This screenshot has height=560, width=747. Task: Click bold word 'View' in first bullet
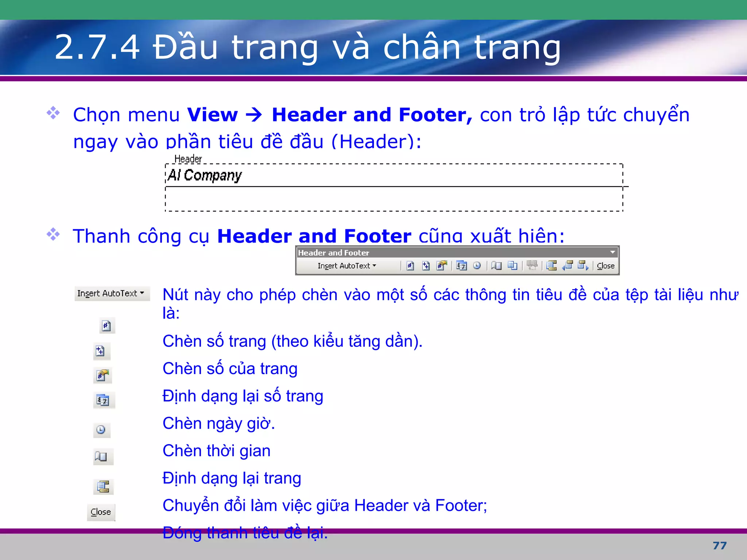[212, 115]
